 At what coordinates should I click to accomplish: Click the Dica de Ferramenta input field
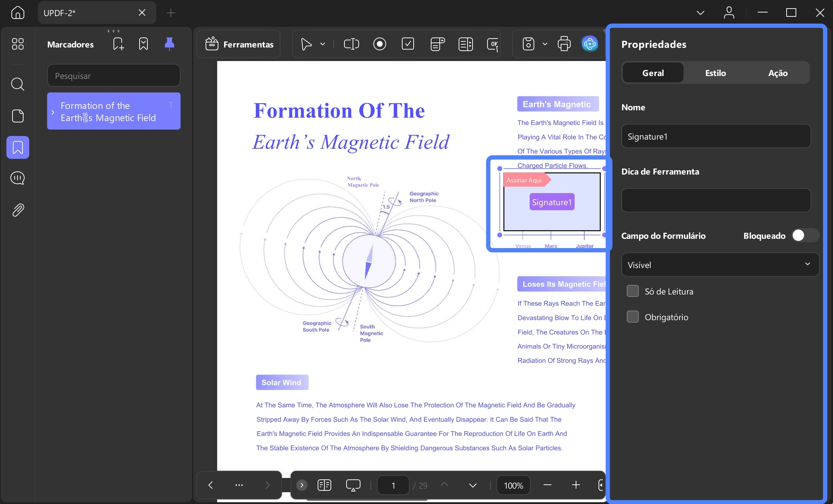tap(716, 200)
